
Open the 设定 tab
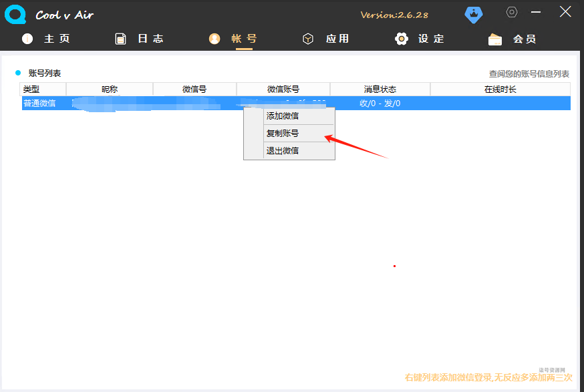431,39
